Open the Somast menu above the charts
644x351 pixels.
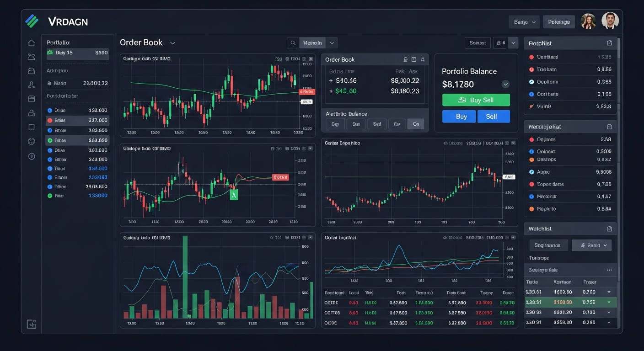click(478, 43)
